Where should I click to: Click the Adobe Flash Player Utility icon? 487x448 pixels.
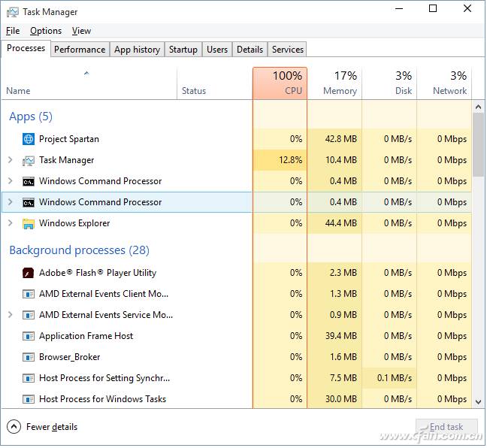pos(29,273)
